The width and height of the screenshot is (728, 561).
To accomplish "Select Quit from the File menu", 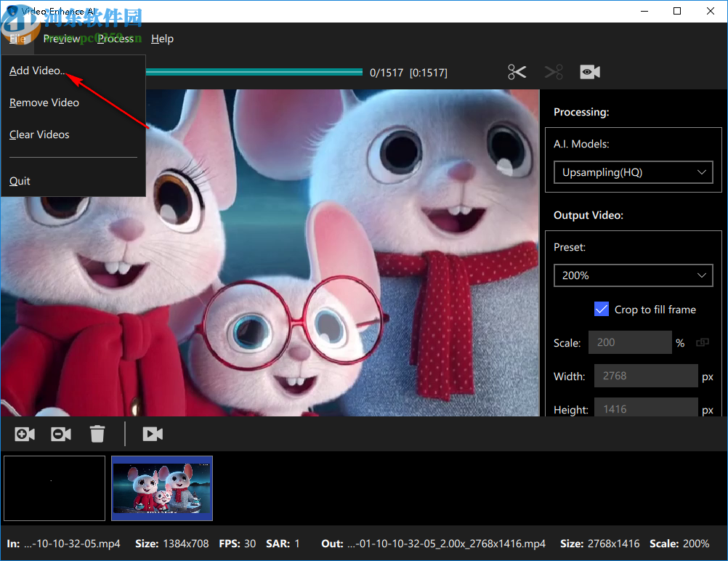I will 20,181.
